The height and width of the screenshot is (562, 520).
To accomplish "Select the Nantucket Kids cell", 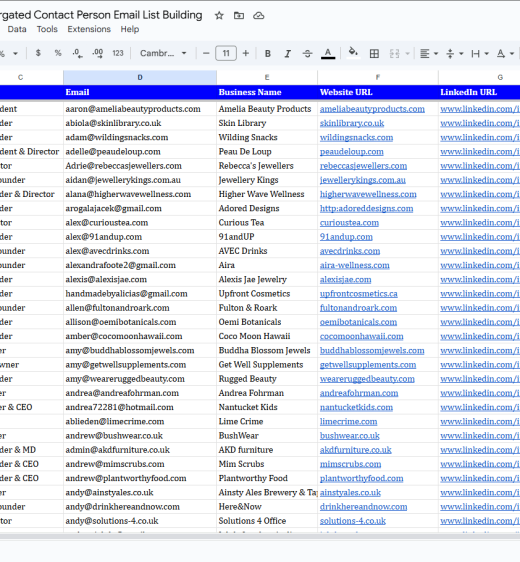I will [x=267, y=407].
